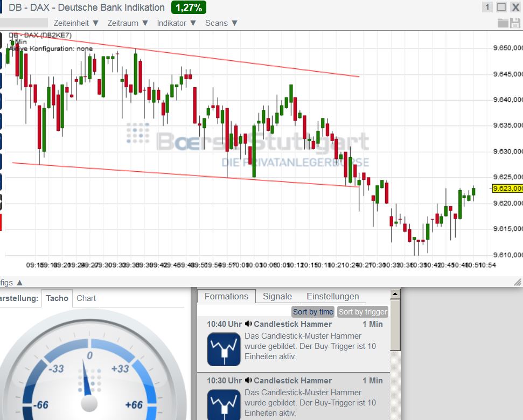The height and width of the screenshot is (420, 523).
Task: Open the Zeiteinheit dropdown
Action: pyautogui.click(x=75, y=23)
